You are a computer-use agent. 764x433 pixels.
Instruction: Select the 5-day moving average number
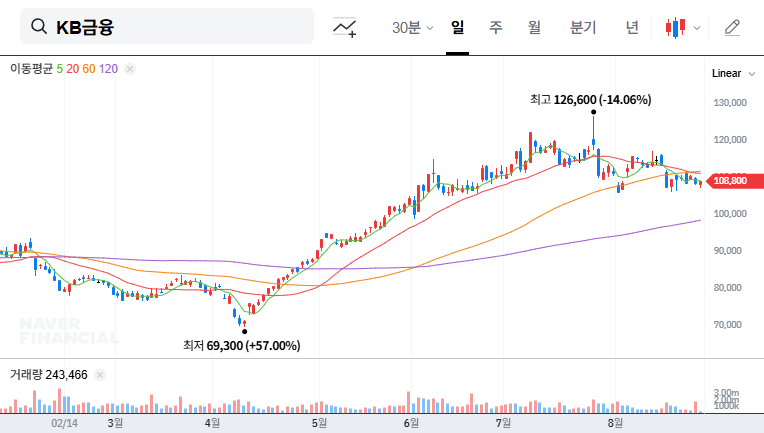pyautogui.click(x=59, y=69)
